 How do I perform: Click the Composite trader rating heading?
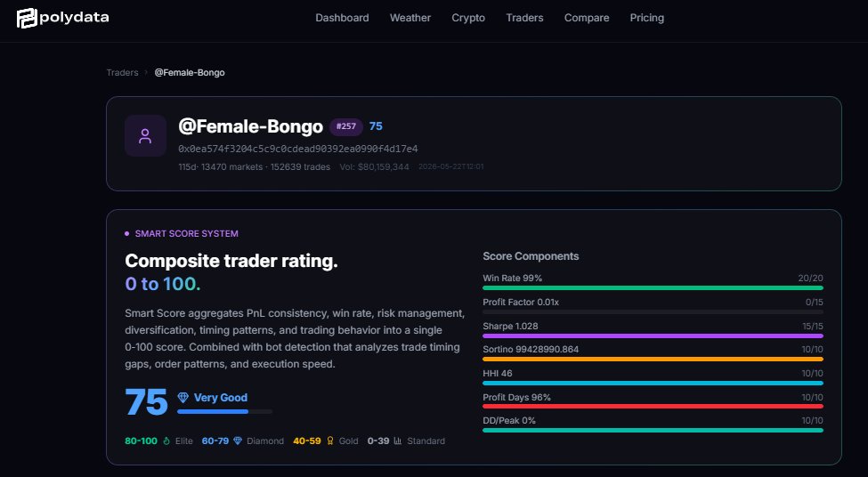point(231,261)
